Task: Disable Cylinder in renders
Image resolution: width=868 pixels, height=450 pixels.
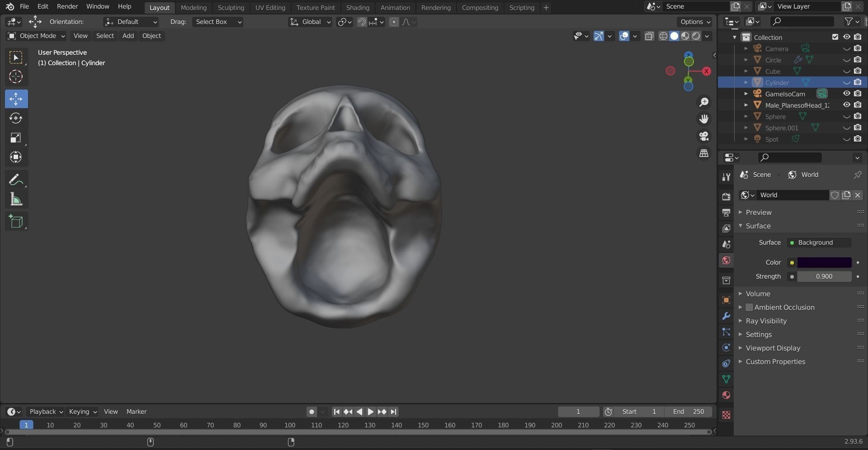Action: click(x=858, y=82)
